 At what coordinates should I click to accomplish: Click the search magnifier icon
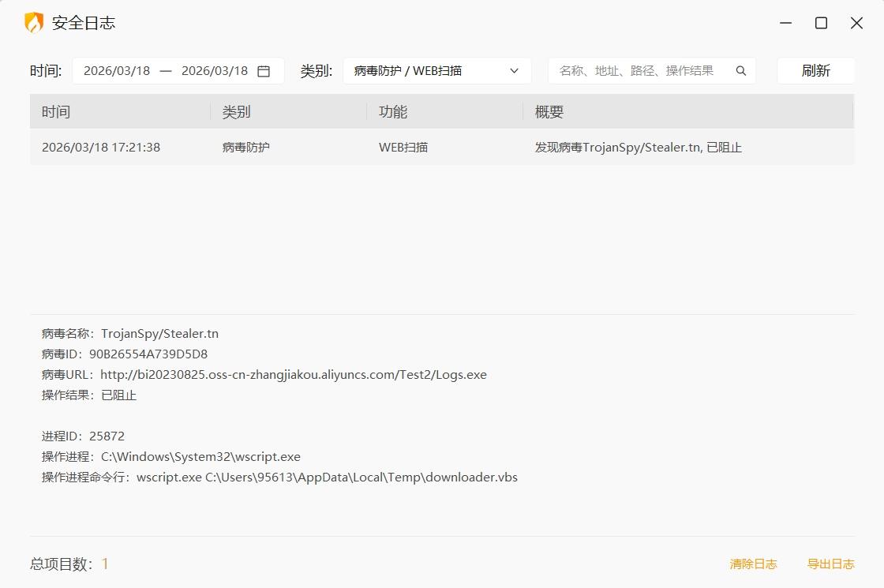(x=741, y=71)
